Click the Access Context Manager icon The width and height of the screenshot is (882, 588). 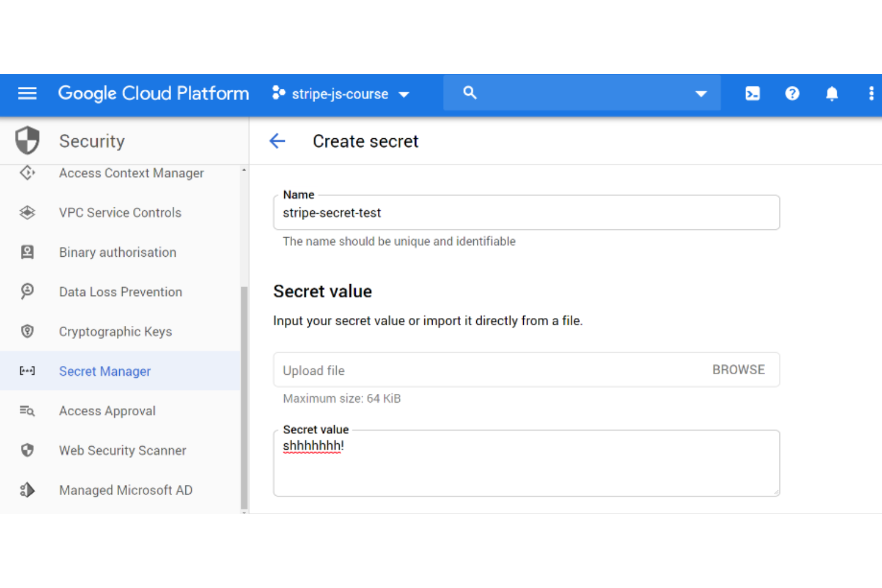27,173
